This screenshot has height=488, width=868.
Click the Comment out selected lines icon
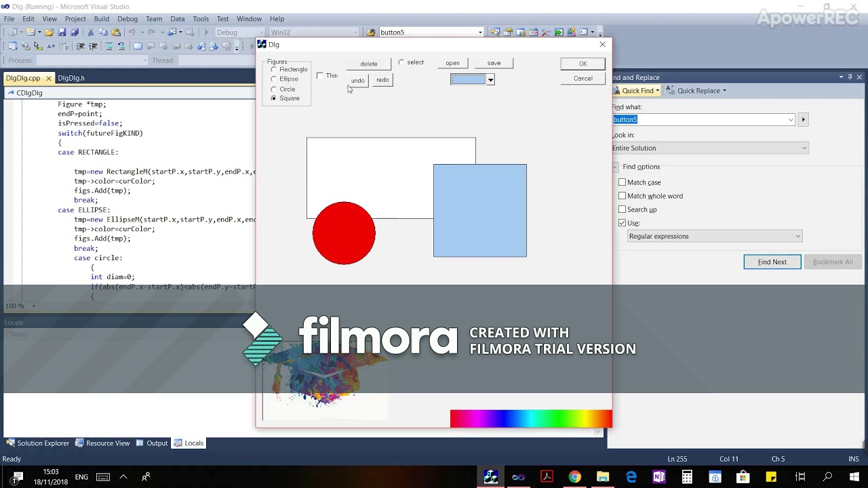pos(108,46)
